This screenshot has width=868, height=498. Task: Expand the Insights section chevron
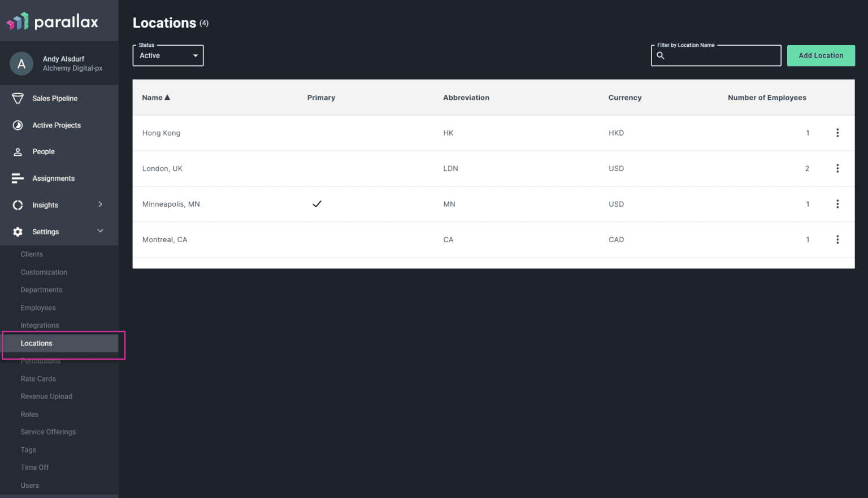(x=100, y=204)
